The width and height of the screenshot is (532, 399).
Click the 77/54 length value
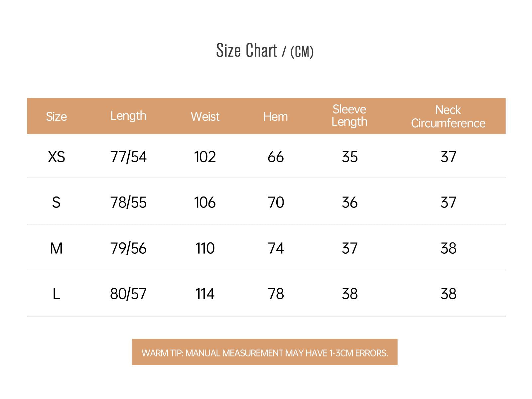click(x=128, y=157)
